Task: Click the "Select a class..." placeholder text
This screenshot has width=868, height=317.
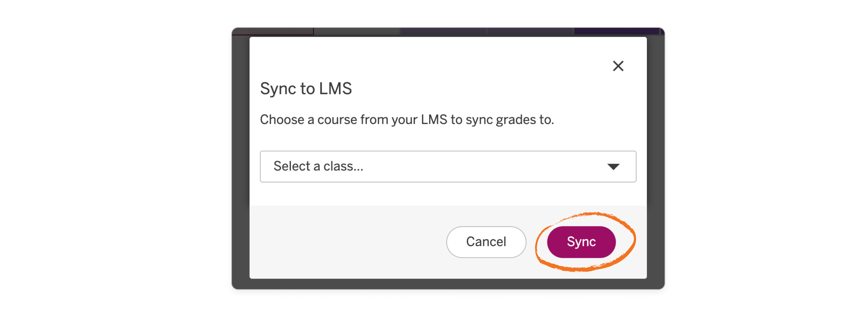Action: 318,166
